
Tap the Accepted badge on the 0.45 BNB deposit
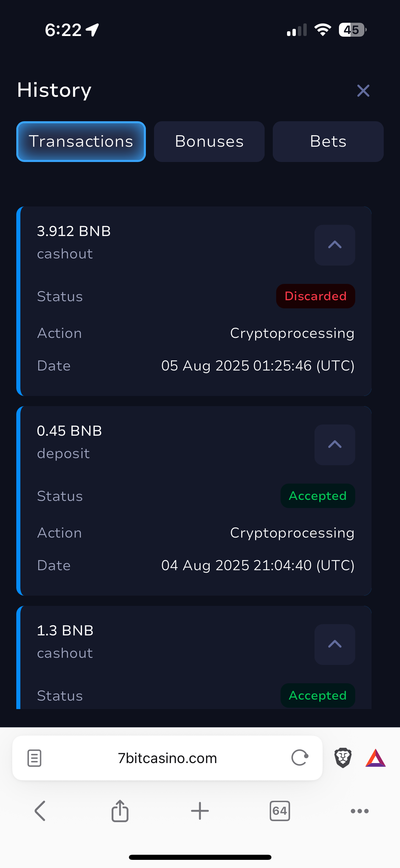point(318,496)
